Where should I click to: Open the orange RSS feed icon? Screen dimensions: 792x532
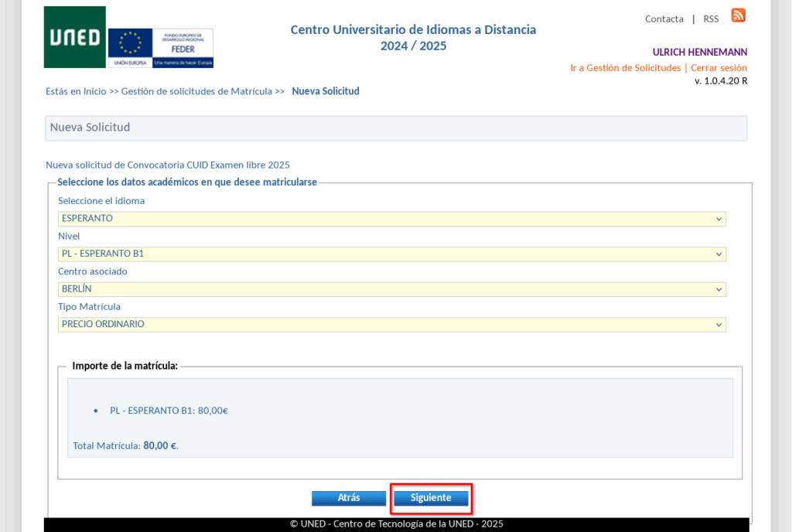click(738, 15)
